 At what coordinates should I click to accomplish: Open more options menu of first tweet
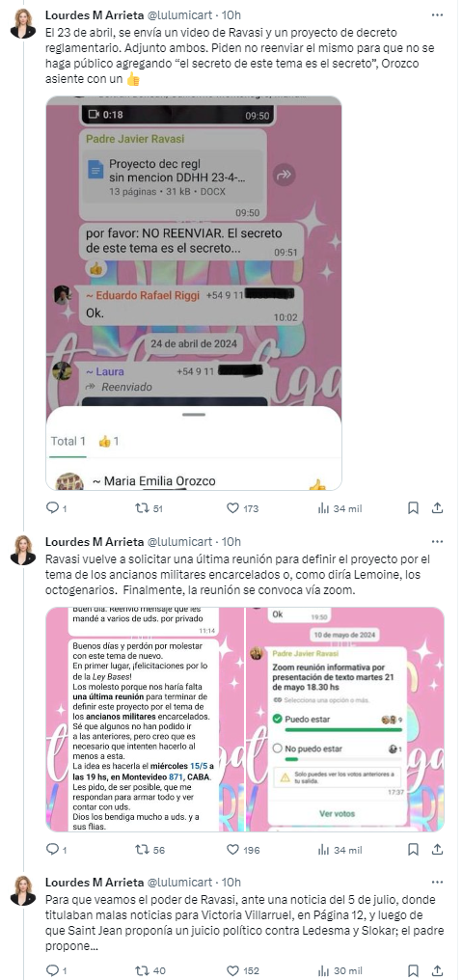pos(438,14)
